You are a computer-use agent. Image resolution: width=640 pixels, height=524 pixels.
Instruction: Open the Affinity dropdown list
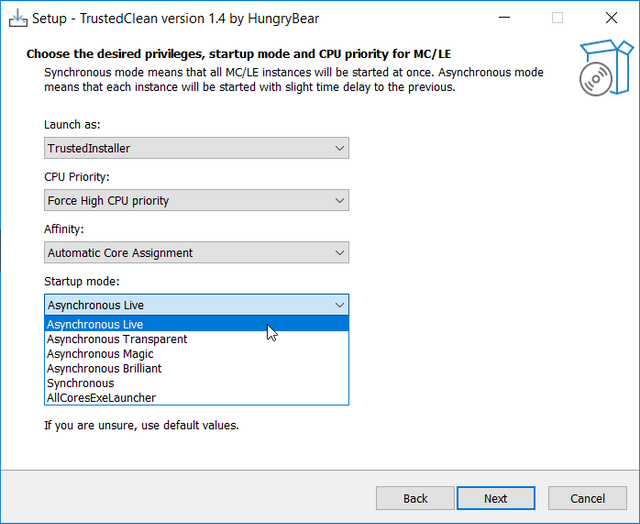coord(196,253)
